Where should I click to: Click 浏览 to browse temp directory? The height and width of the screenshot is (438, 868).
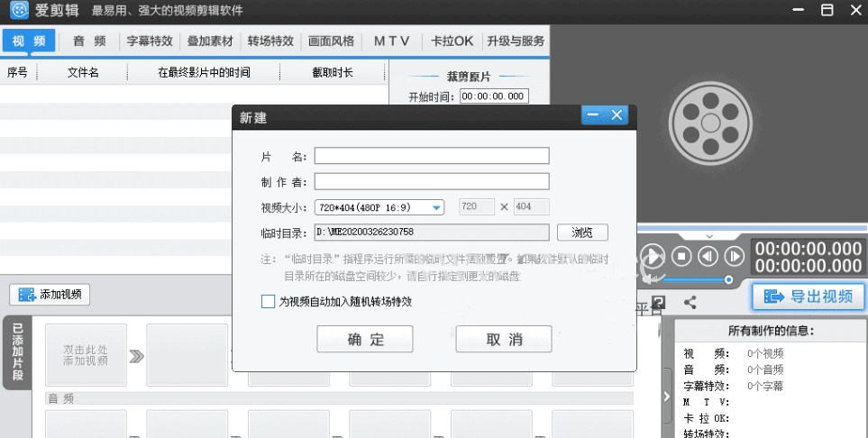tap(582, 233)
